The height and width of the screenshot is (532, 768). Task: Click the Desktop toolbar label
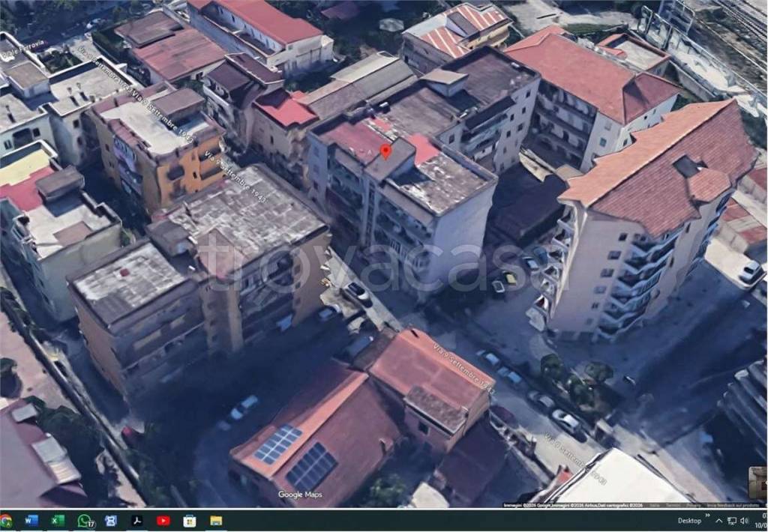[689, 521]
